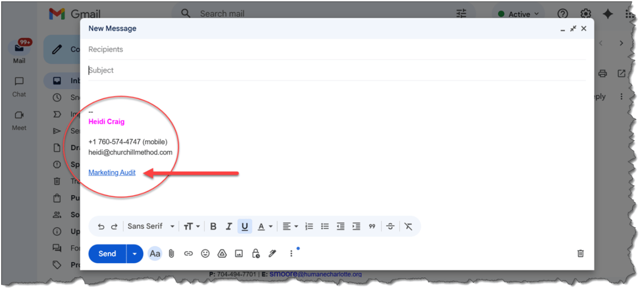
Task: Insert a bulleted list
Action: pyautogui.click(x=325, y=226)
